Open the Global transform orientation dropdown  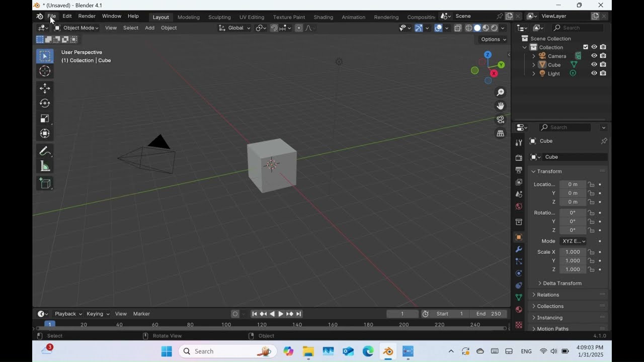pyautogui.click(x=234, y=28)
